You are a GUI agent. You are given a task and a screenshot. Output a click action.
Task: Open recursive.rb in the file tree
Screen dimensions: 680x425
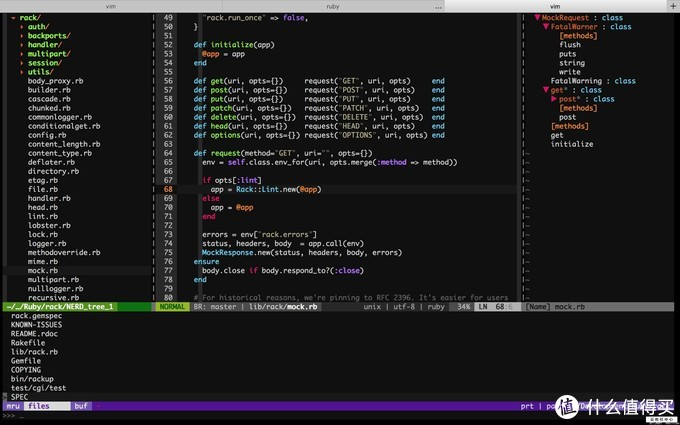point(53,298)
